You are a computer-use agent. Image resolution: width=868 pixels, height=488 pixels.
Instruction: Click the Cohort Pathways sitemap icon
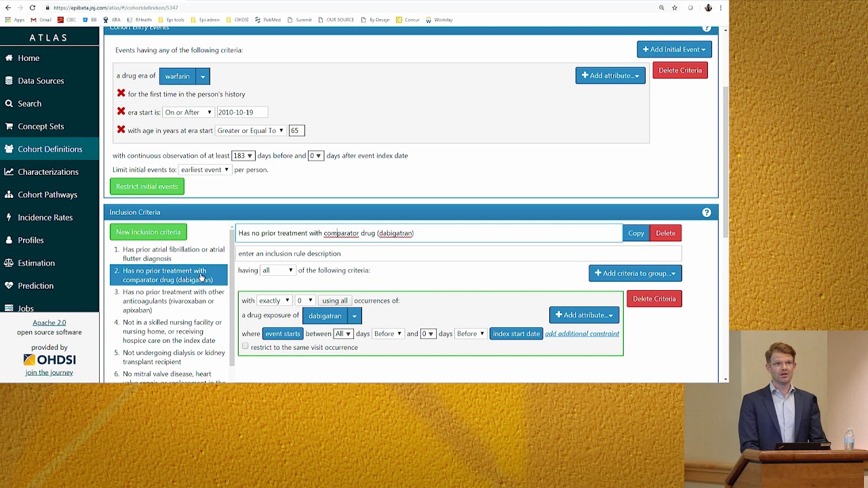coord(9,195)
